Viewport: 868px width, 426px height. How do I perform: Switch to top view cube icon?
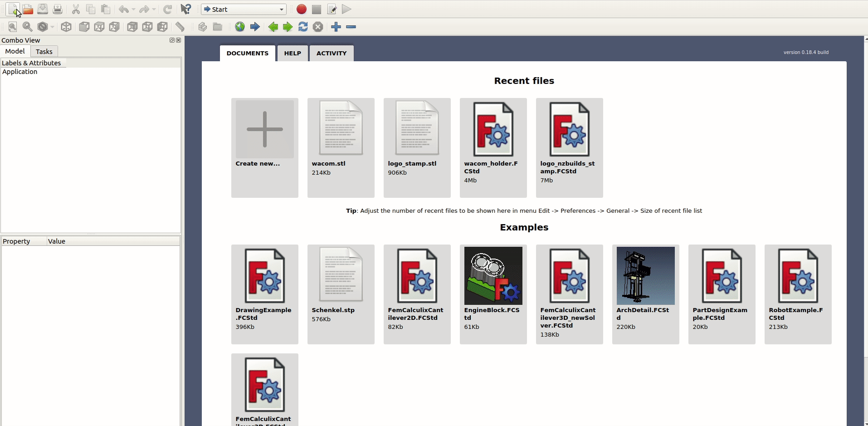[x=99, y=27]
